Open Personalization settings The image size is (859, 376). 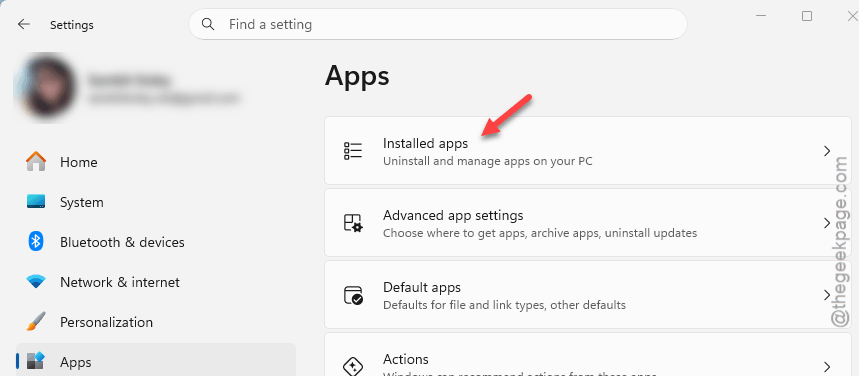coord(156,322)
